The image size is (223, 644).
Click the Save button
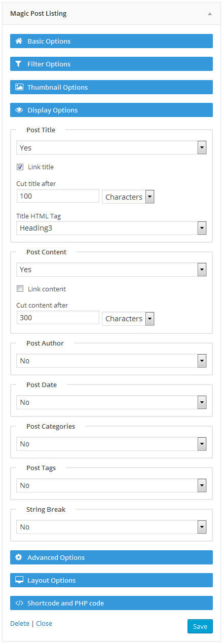[x=200, y=626]
